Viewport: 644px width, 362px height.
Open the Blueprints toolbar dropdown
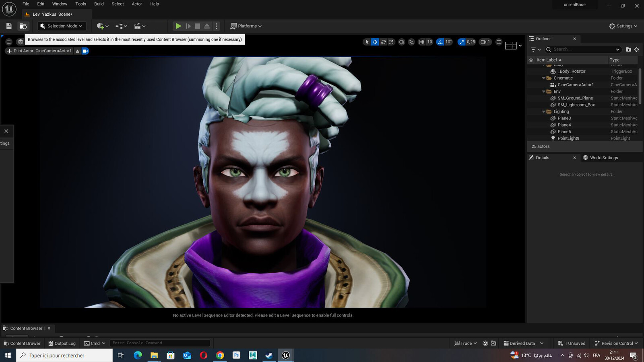point(121,26)
